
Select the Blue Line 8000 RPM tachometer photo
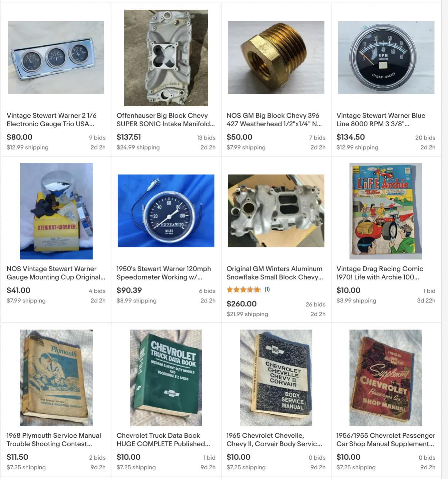(386, 58)
